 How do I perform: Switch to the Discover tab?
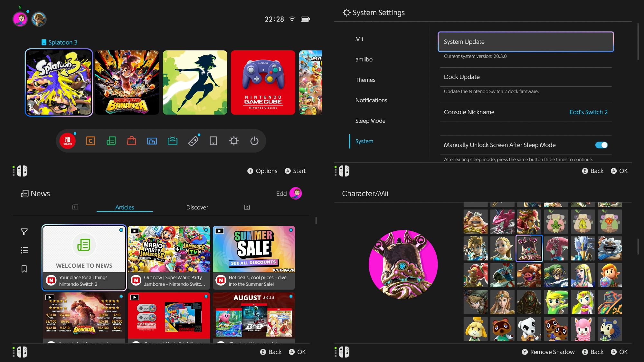coord(197,208)
